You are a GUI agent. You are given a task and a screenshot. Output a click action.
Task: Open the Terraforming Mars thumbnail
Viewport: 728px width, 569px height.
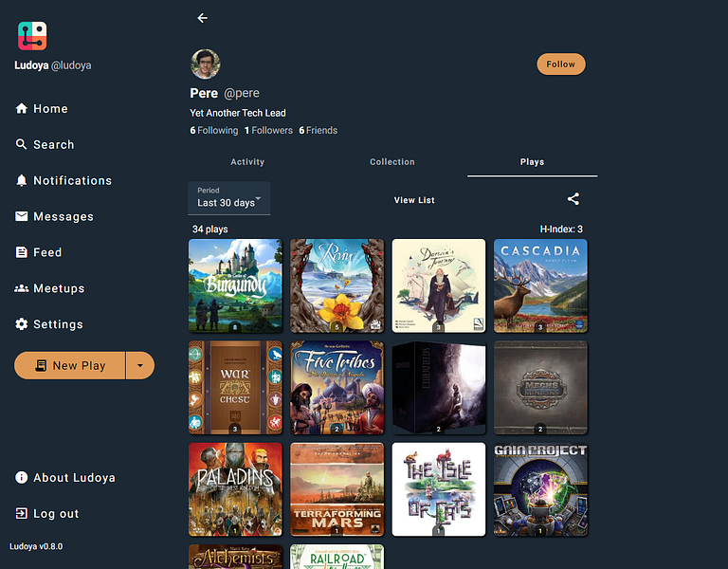click(x=337, y=489)
